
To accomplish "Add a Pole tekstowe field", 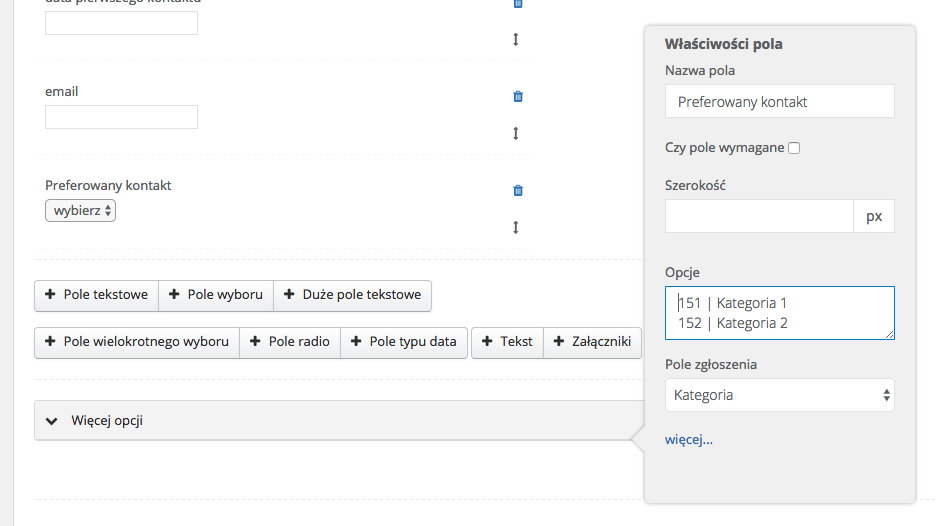I will point(96,295).
